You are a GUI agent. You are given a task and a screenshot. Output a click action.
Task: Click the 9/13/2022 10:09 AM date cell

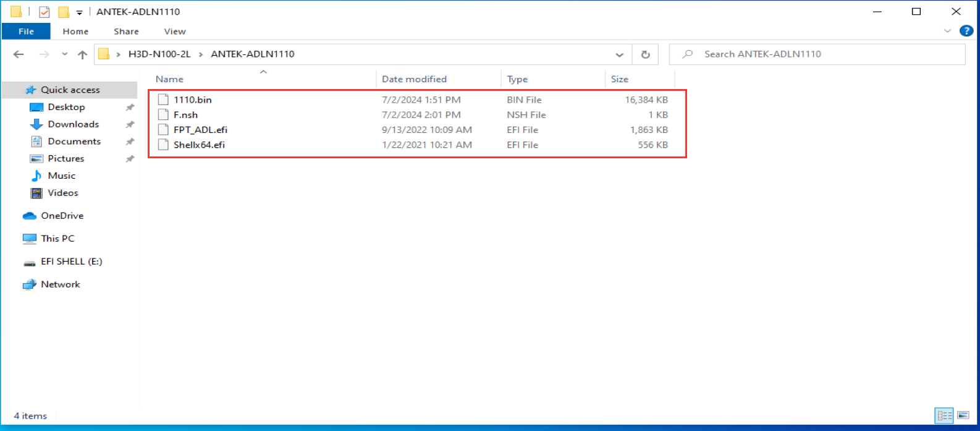coord(426,130)
